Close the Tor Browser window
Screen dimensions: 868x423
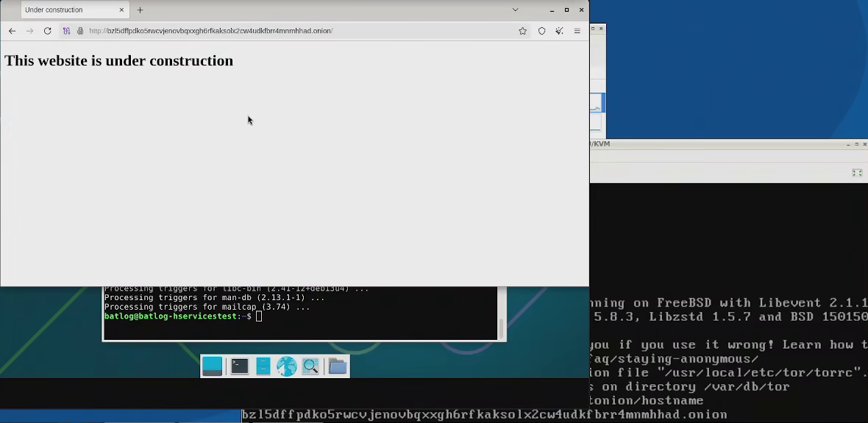click(581, 10)
